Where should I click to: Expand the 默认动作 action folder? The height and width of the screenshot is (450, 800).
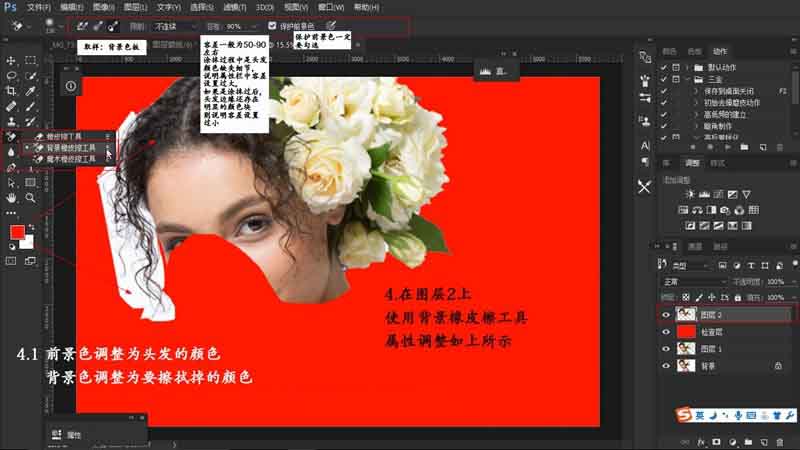click(x=685, y=66)
